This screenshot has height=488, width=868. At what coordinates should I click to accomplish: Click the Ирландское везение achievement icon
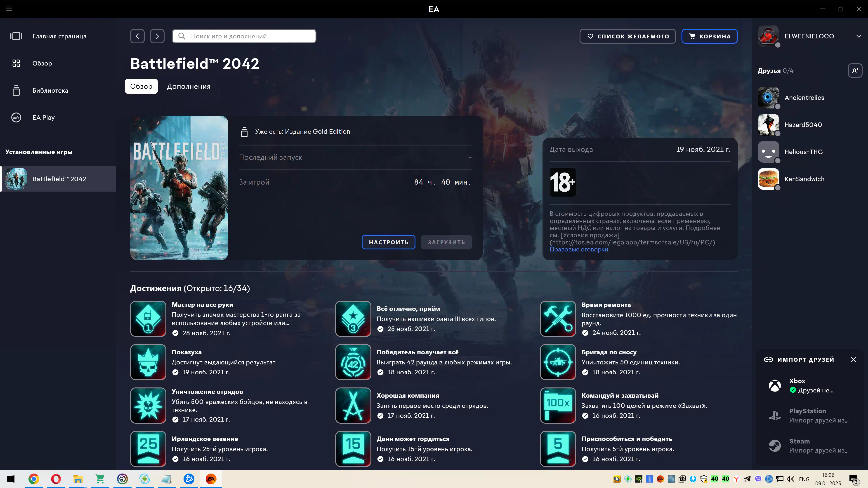point(148,449)
